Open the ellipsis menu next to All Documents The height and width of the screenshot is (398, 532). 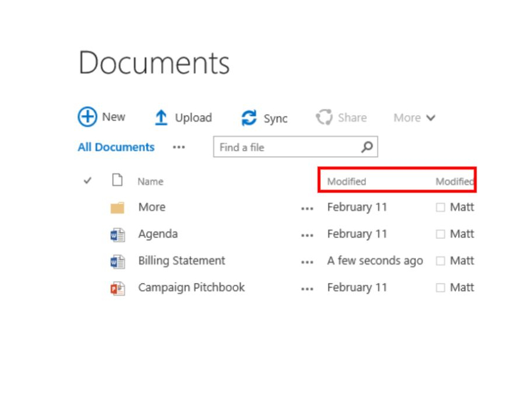click(179, 147)
